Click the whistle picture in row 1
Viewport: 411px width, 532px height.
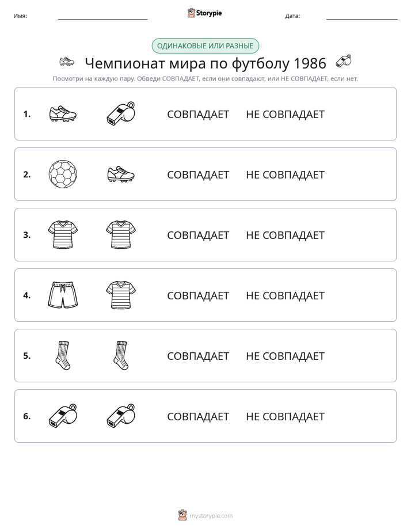(121, 113)
